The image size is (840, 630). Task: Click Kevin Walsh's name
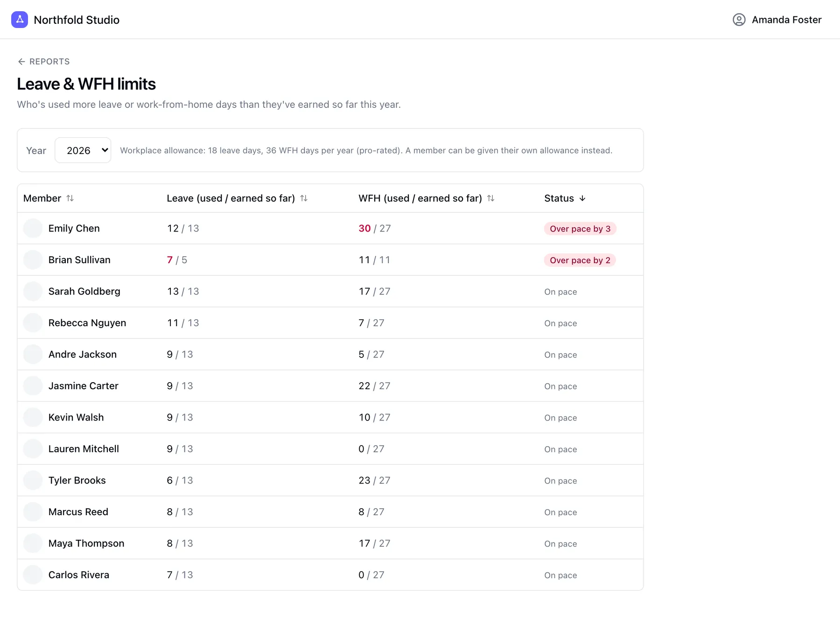pos(76,417)
